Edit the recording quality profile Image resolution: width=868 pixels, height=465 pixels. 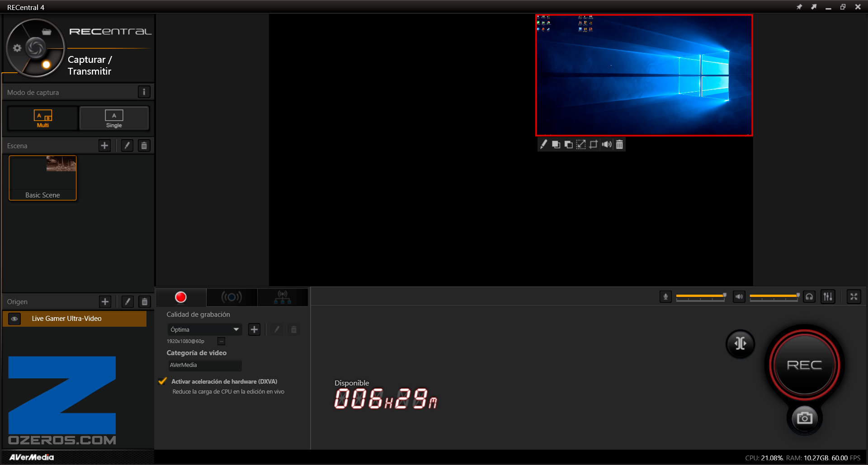(x=277, y=329)
